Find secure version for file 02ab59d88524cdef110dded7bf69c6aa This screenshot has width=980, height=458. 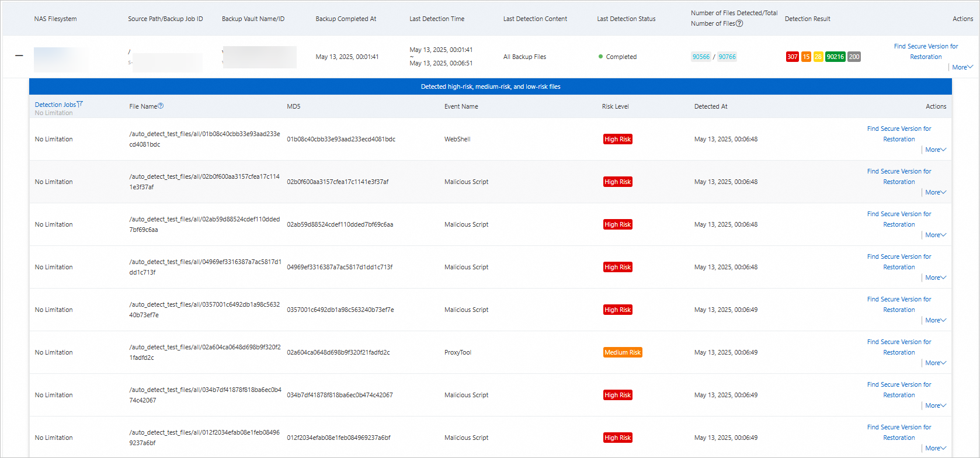(899, 219)
